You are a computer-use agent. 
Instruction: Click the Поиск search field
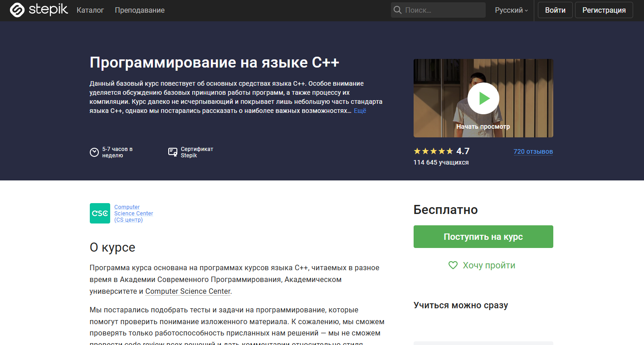pos(438,10)
